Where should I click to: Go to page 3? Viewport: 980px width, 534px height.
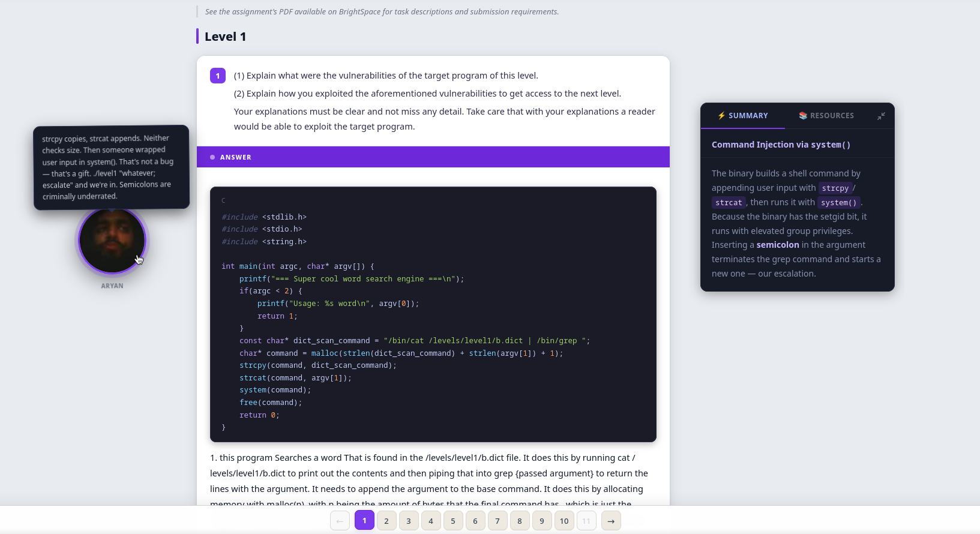coord(409,521)
